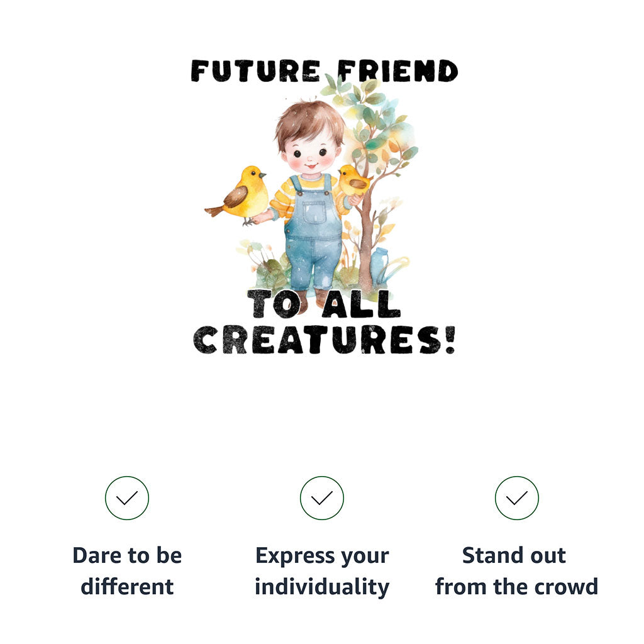Click the word "CREATURES" in the design
Screen dimensions: 644x644
(314, 340)
